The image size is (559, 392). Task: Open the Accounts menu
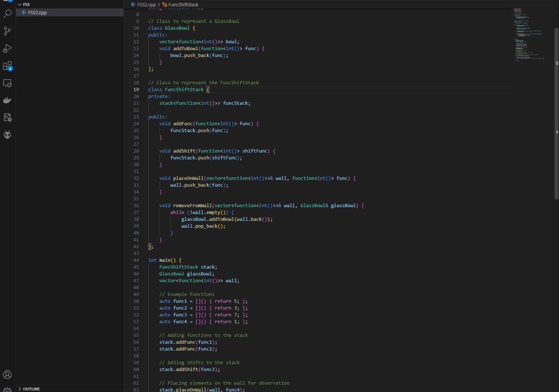pyautogui.click(x=7, y=374)
